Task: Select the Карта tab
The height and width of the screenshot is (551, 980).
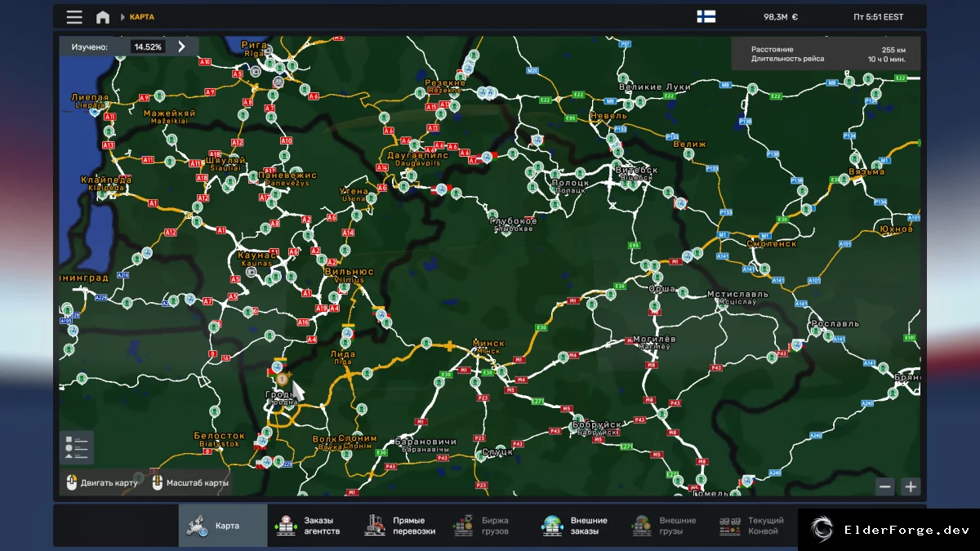Action: pyautogui.click(x=223, y=526)
